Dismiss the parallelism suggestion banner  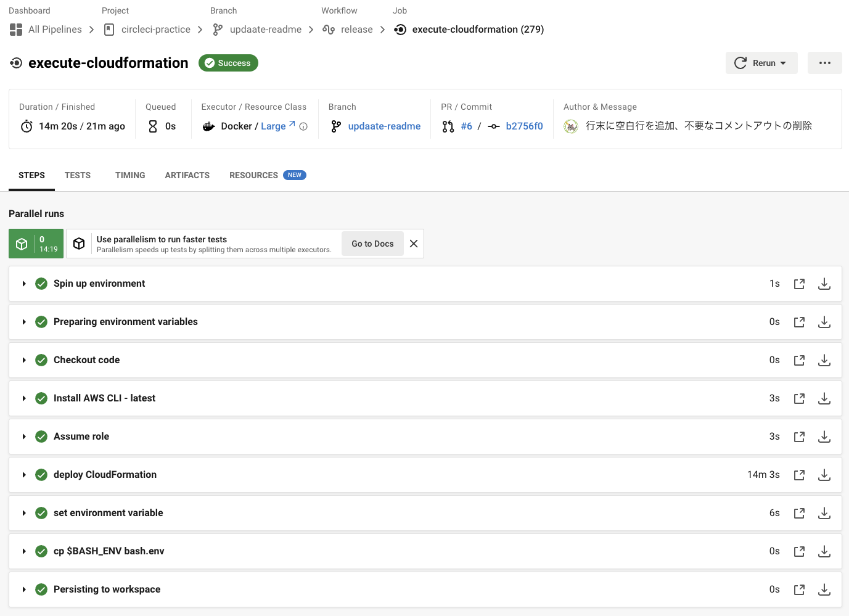413,243
